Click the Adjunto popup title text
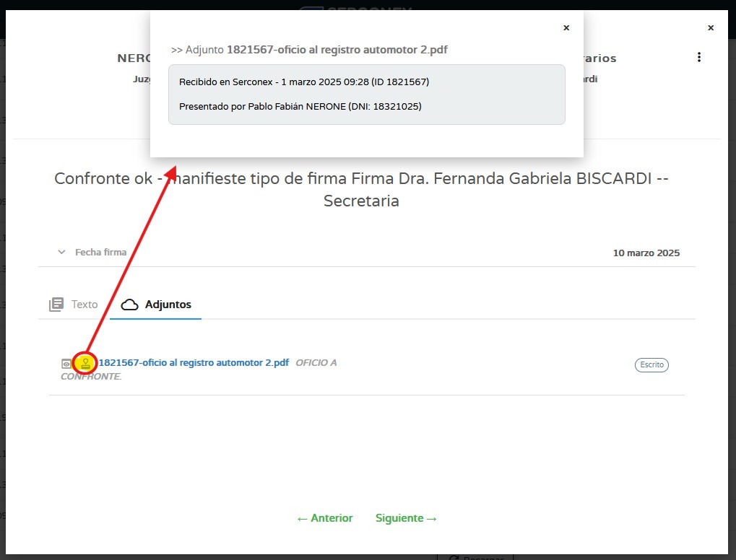 tap(309, 50)
